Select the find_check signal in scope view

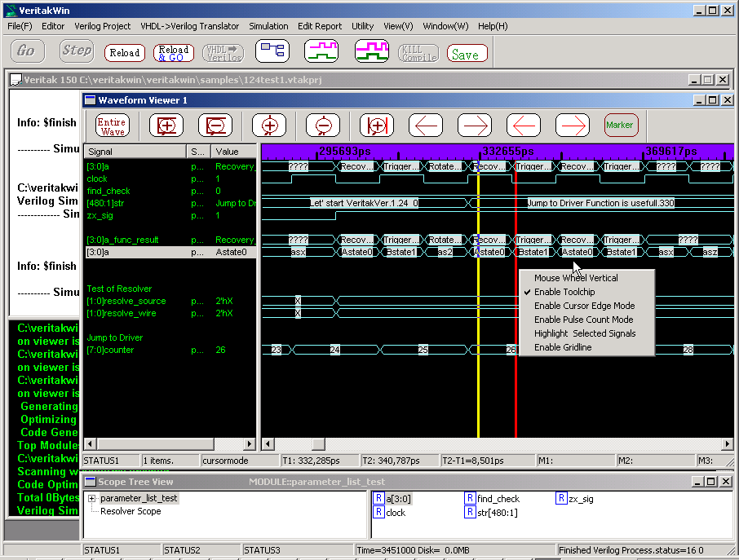(498, 498)
